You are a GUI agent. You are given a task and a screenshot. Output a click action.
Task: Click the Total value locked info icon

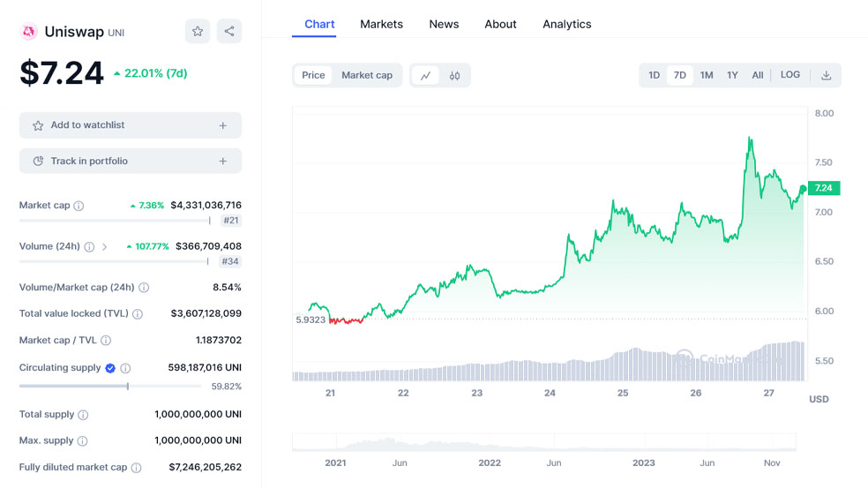138,313
